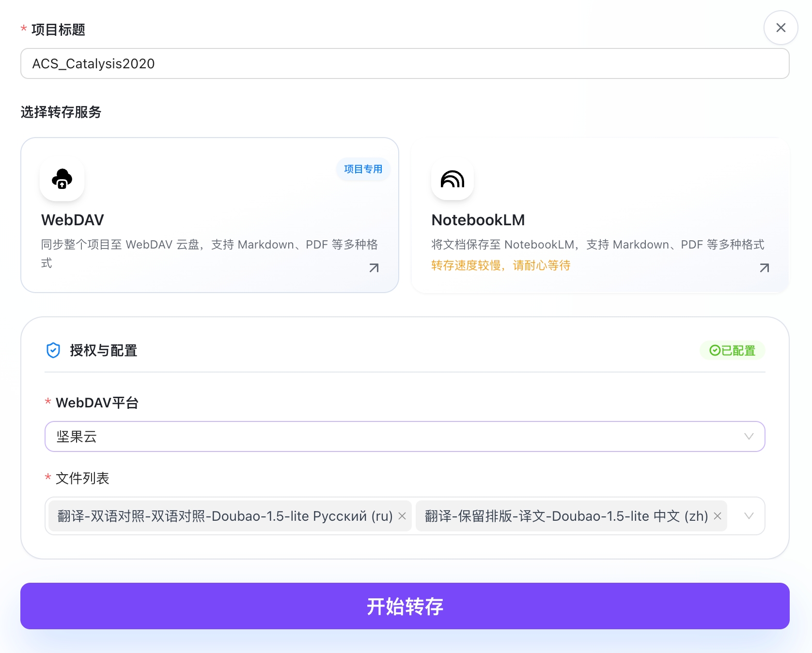This screenshot has width=812, height=653.
Task: Click the blue shield icon next to 授权与配置
Action: pyautogui.click(x=53, y=350)
